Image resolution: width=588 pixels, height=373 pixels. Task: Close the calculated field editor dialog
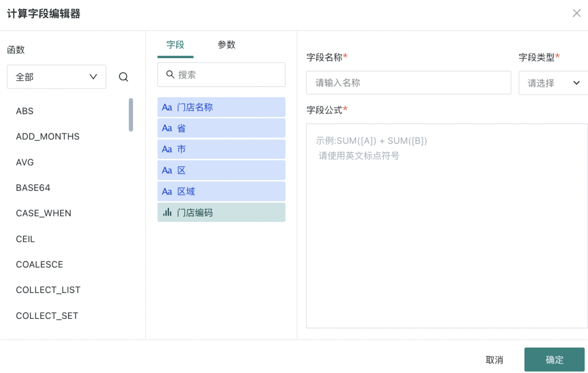[577, 13]
